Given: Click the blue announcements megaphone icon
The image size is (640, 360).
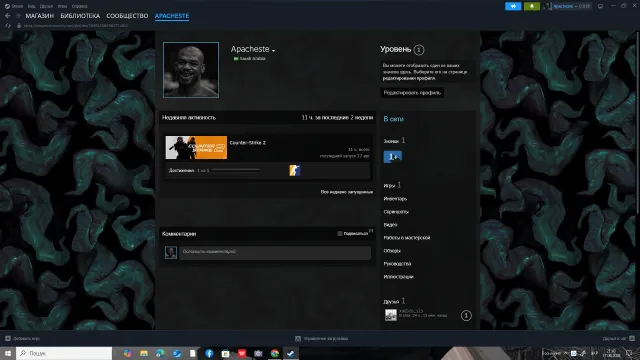Looking at the screenshot, I should 513,6.
